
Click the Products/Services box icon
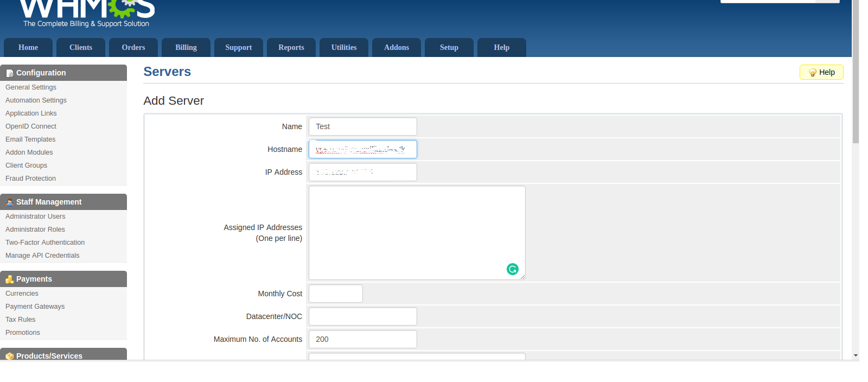[x=10, y=356]
